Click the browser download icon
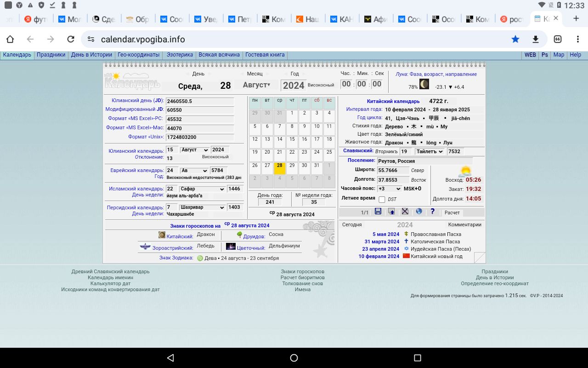This screenshot has width=588, height=368. [536, 39]
